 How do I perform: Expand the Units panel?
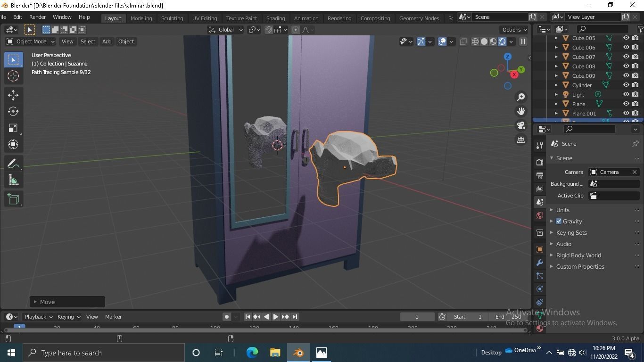point(562,210)
